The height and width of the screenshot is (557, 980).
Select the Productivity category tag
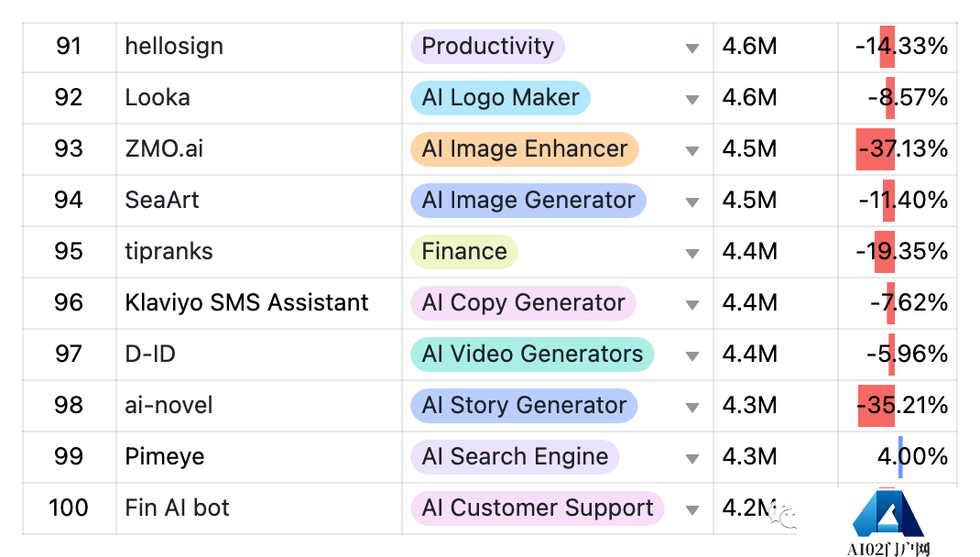tap(487, 47)
